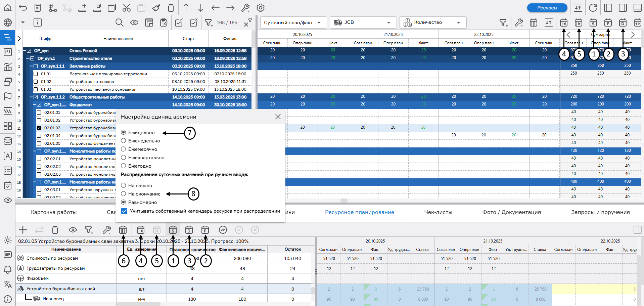Click the calculator icon in top toolbar
The height and width of the screenshot is (306, 644).
(x=38, y=8)
